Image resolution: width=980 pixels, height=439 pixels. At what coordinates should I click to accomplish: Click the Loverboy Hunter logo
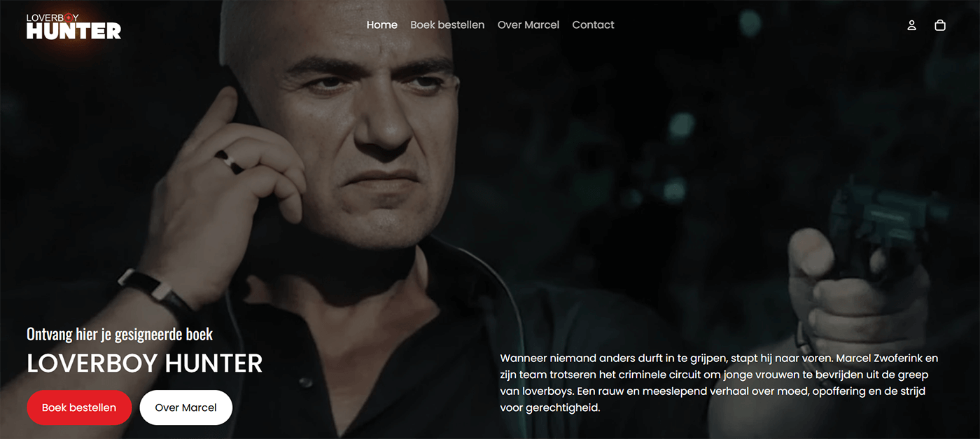coord(73,26)
